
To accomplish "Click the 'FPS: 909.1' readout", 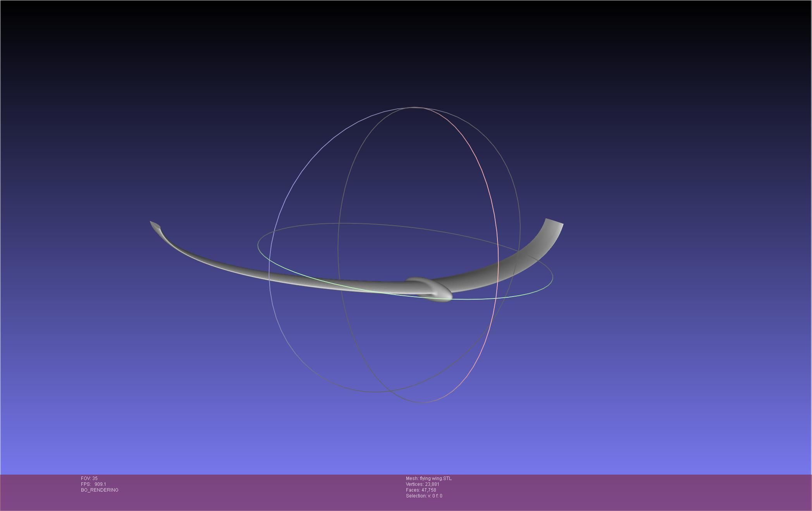I will pyautogui.click(x=93, y=484).
